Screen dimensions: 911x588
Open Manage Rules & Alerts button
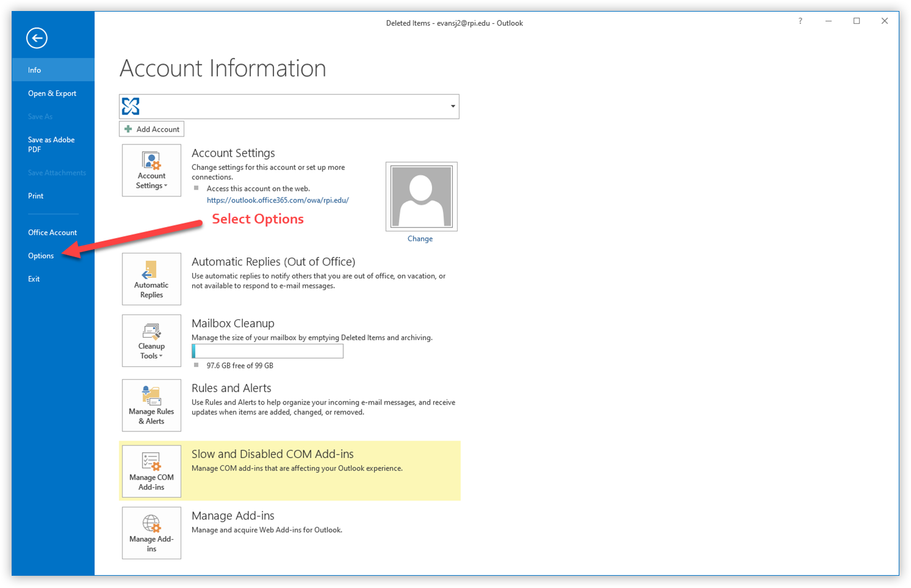pos(151,405)
